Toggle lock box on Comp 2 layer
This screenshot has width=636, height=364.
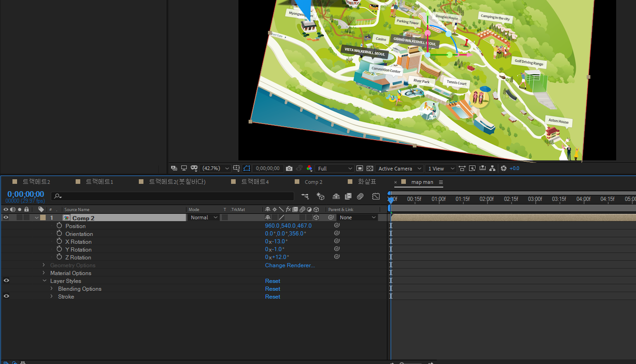coord(27,217)
